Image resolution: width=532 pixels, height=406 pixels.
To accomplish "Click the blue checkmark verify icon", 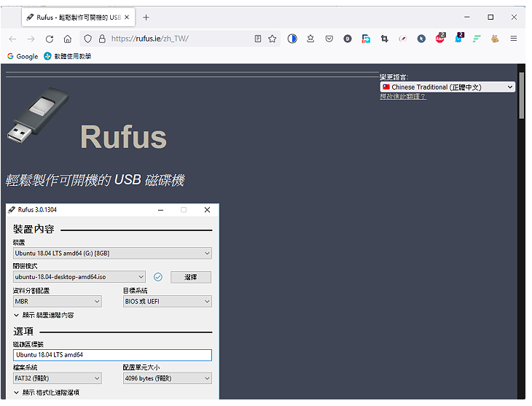I will coord(157,277).
